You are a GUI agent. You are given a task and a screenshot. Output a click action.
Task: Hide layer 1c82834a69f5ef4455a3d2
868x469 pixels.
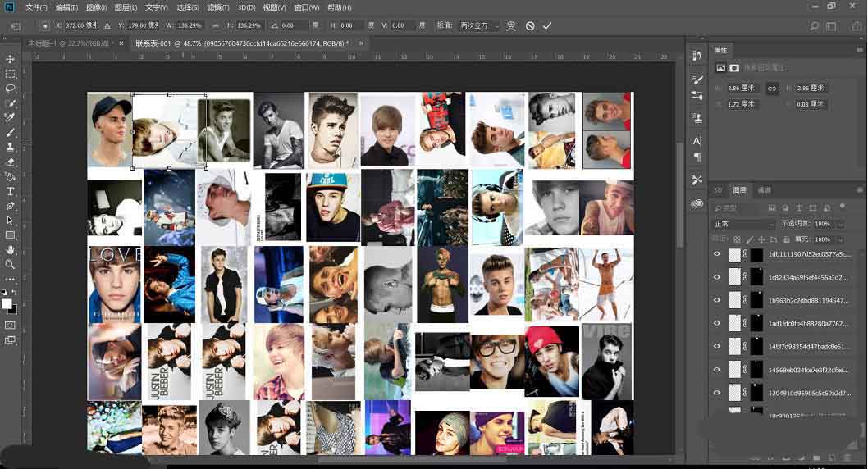click(x=717, y=278)
